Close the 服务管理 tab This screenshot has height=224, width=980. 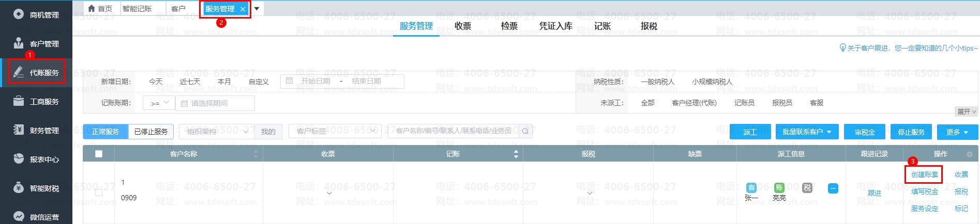(243, 9)
